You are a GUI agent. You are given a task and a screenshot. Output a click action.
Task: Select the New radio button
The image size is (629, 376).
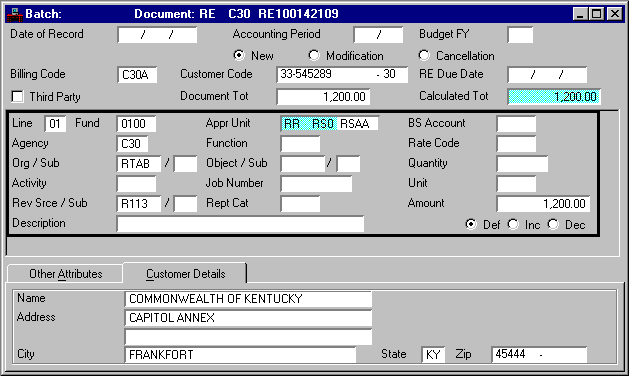pyautogui.click(x=239, y=55)
